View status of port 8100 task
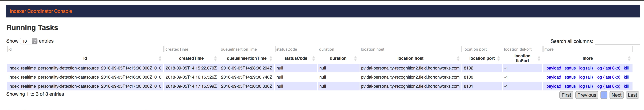This screenshot has width=644, height=110. 570,77
